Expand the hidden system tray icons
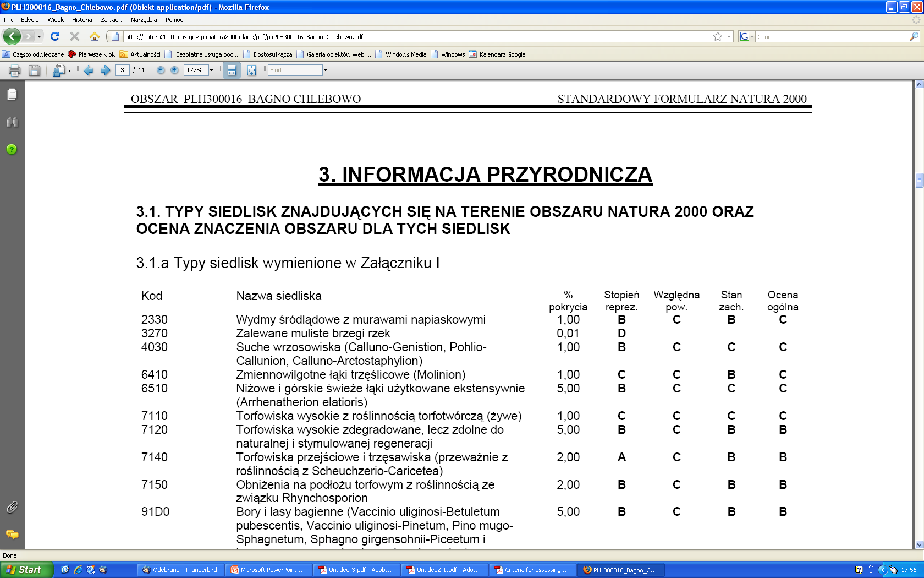The height and width of the screenshot is (578, 924). (882, 570)
